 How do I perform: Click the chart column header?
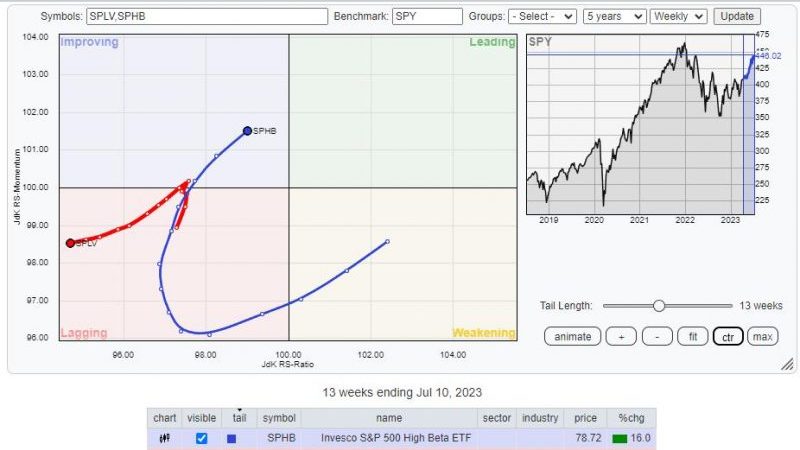[x=165, y=418]
